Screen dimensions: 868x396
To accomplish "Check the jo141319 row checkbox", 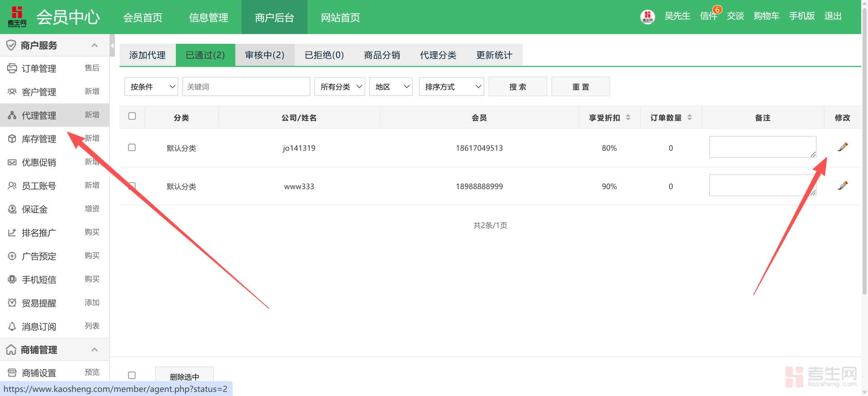I will [x=132, y=147].
